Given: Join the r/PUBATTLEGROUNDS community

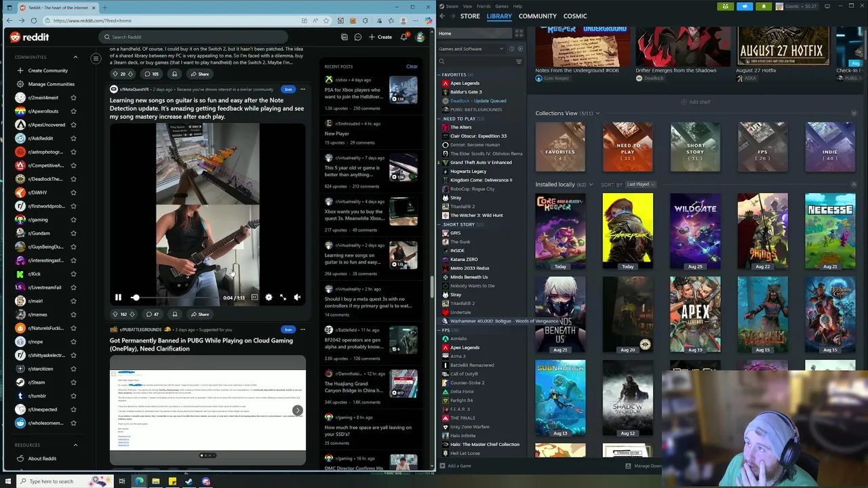Looking at the screenshot, I should [x=288, y=329].
